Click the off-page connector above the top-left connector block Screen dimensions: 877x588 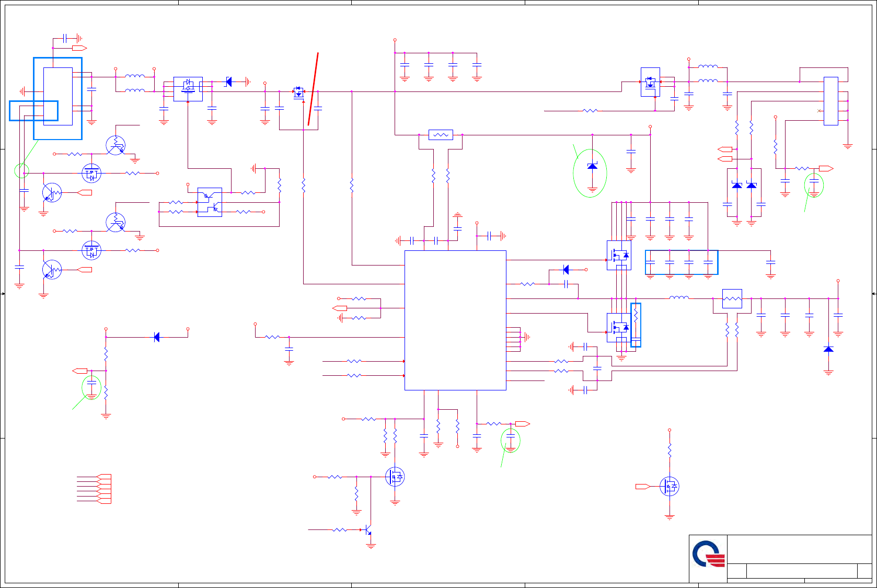pos(79,48)
